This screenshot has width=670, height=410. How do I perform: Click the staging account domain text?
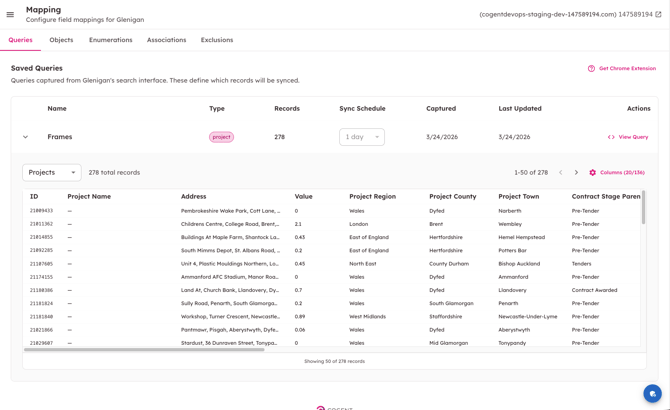pyautogui.click(x=548, y=15)
